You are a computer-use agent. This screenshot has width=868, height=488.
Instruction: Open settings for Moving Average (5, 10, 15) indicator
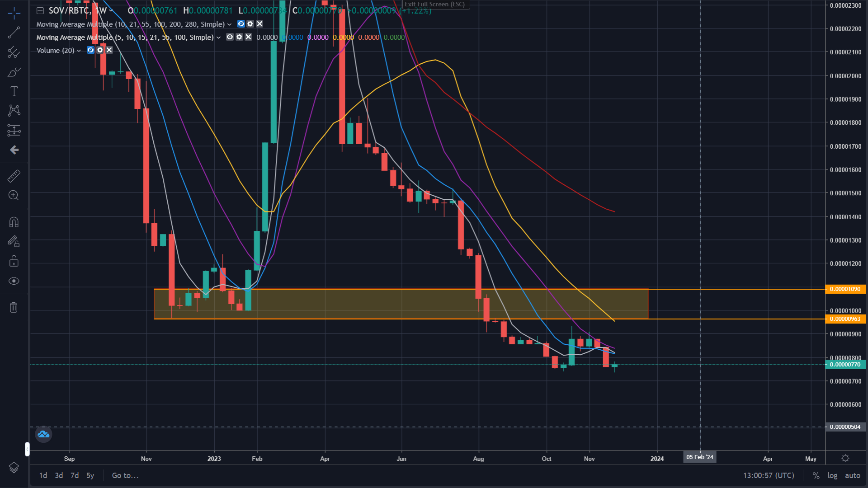coord(239,37)
